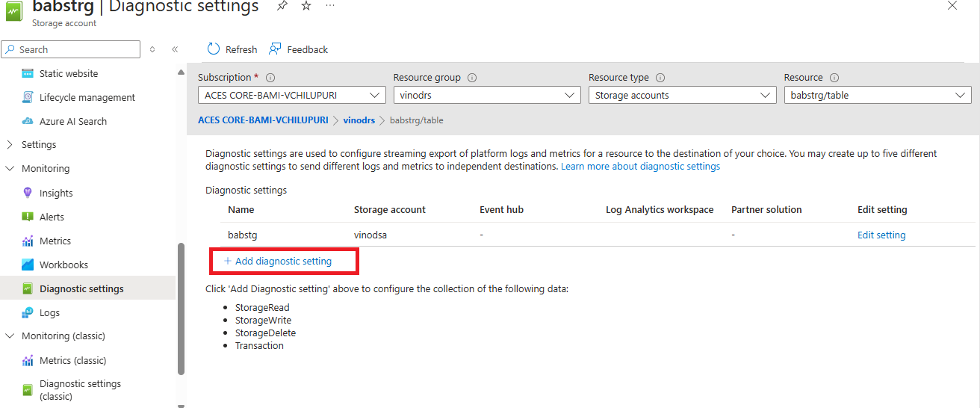Click Add diagnostic setting link
The image size is (980, 408).
(x=278, y=262)
